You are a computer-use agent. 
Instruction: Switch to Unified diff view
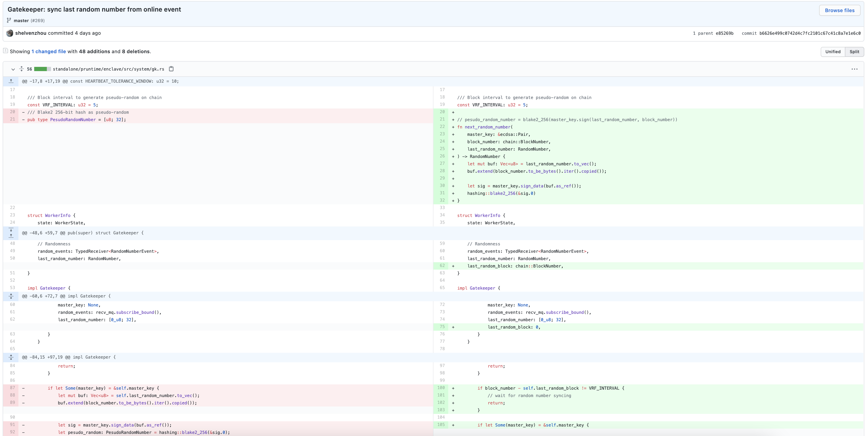(x=832, y=52)
